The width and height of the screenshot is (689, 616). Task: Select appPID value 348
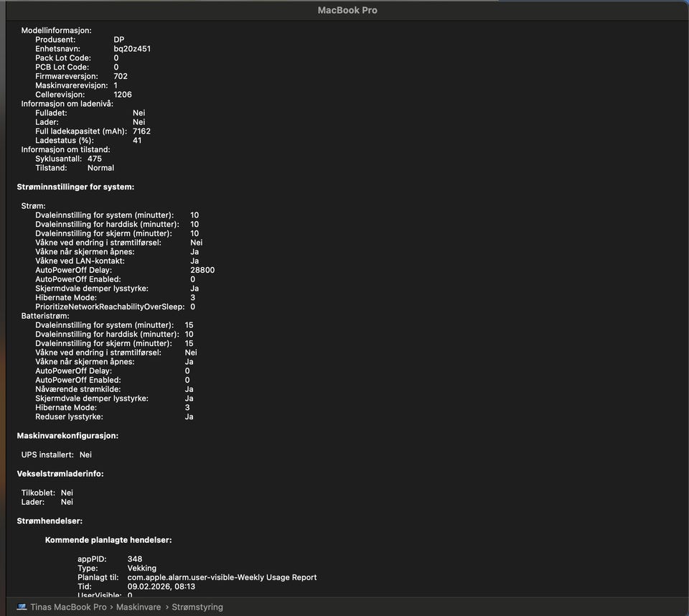click(134, 559)
